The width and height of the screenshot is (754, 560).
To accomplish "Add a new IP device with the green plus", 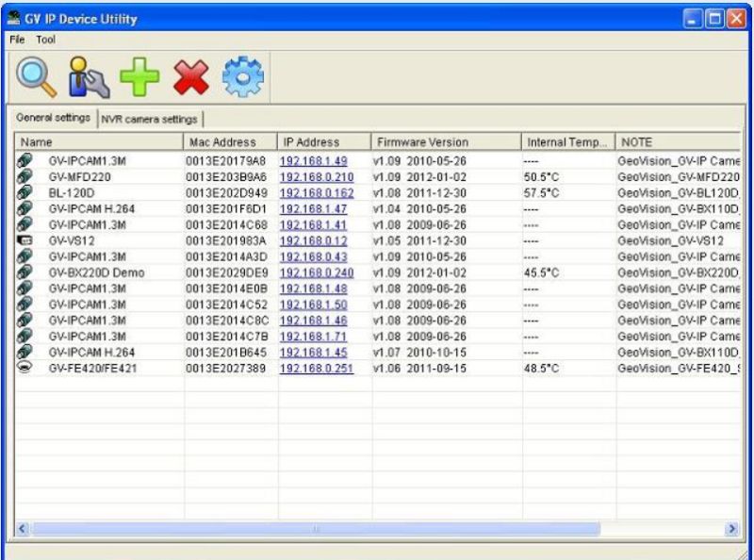I will [x=141, y=74].
